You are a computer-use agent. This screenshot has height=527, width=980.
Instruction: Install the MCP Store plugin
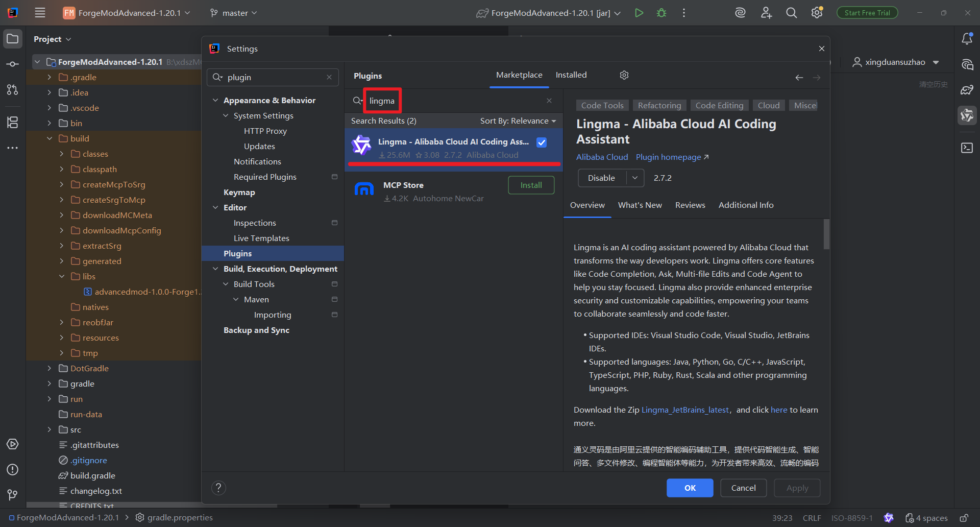[531, 185]
